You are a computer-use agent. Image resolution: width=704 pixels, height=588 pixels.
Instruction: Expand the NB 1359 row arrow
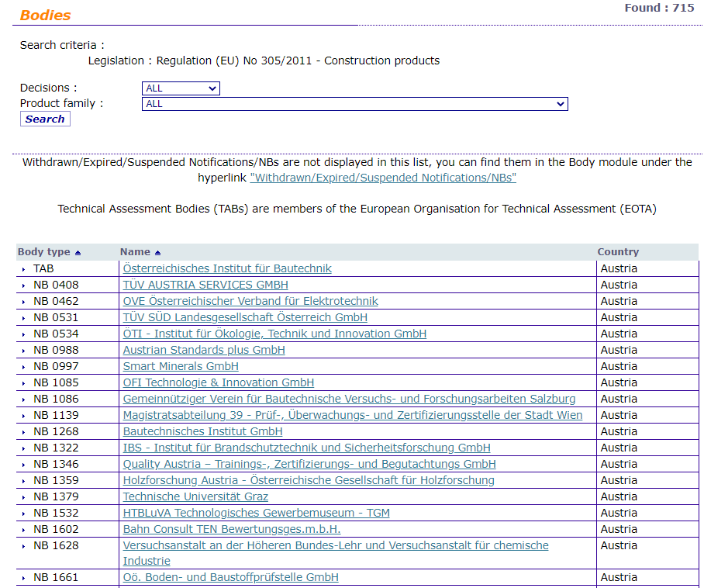24,481
